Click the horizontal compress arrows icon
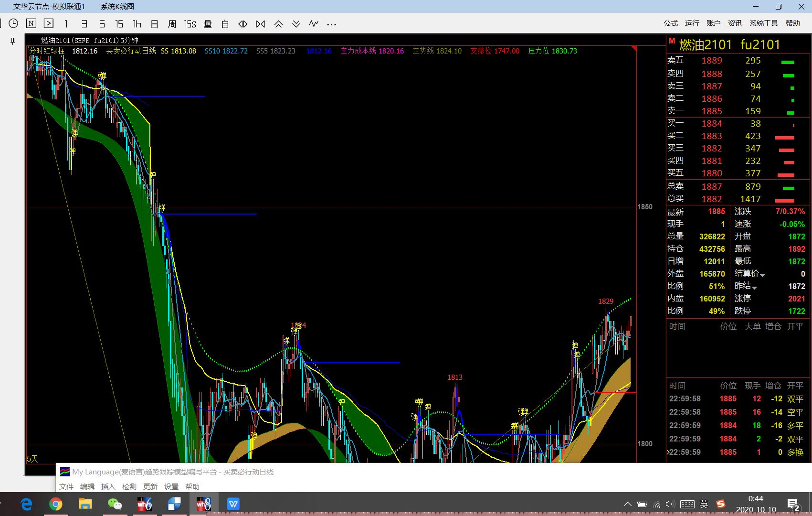812x516 pixels. (243, 24)
